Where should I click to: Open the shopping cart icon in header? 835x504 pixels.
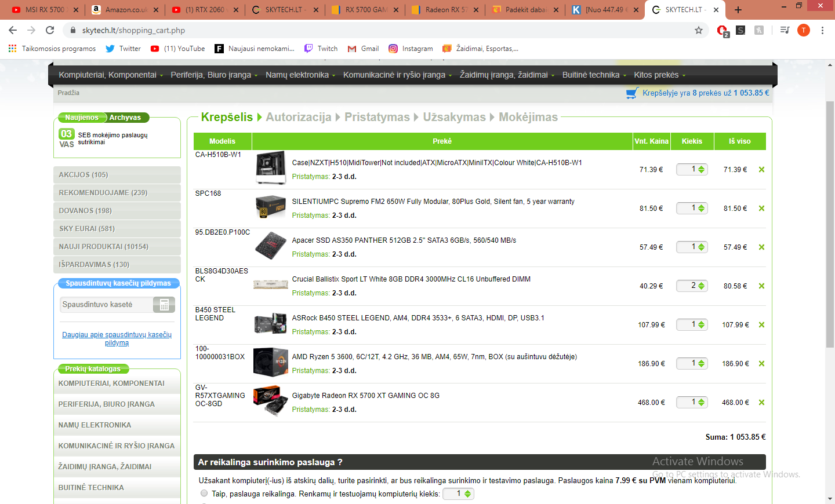pyautogui.click(x=632, y=93)
